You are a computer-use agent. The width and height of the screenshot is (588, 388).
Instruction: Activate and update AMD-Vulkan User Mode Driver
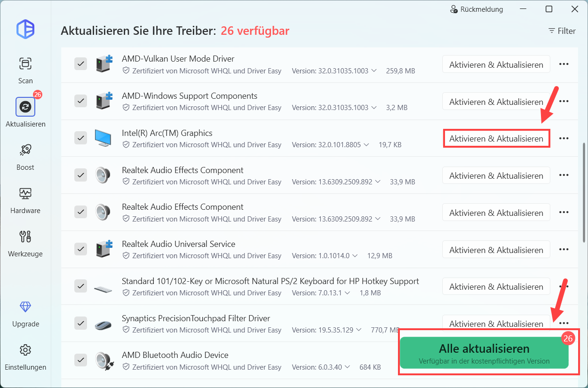click(x=496, y=64)
